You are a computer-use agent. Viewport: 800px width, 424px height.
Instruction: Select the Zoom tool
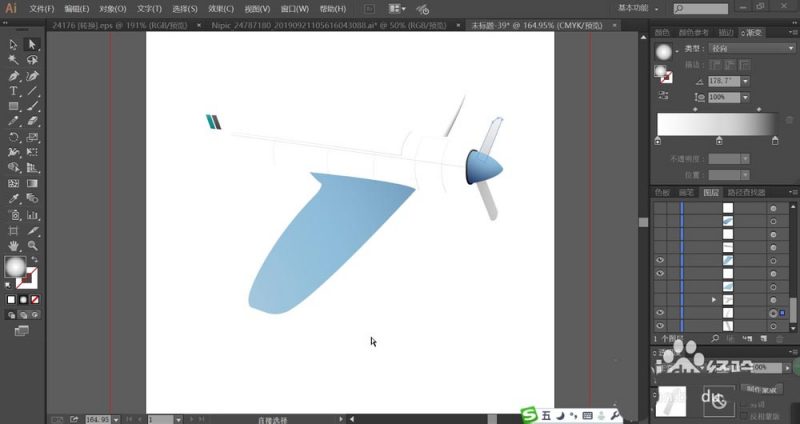32,246
